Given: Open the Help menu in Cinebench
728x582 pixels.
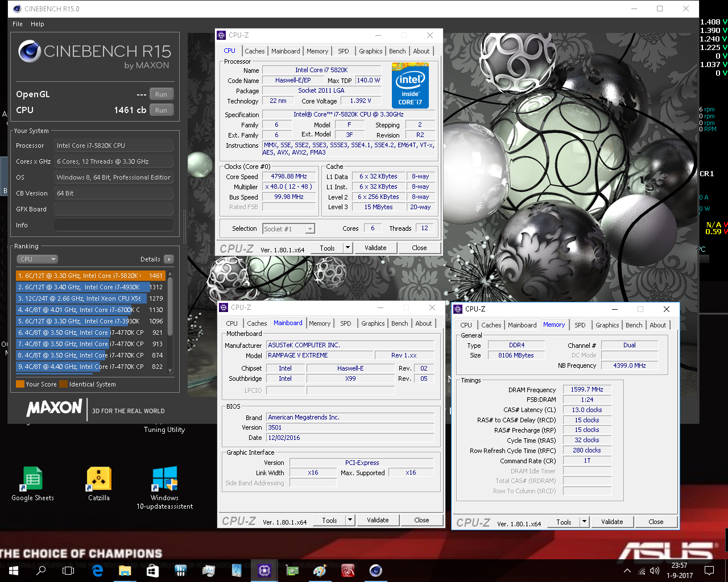Looking at the screenshot, I should [38, 24].
